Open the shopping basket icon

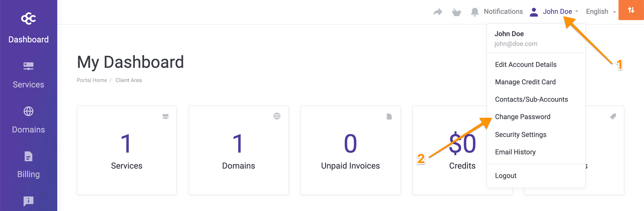coord(456,12)
